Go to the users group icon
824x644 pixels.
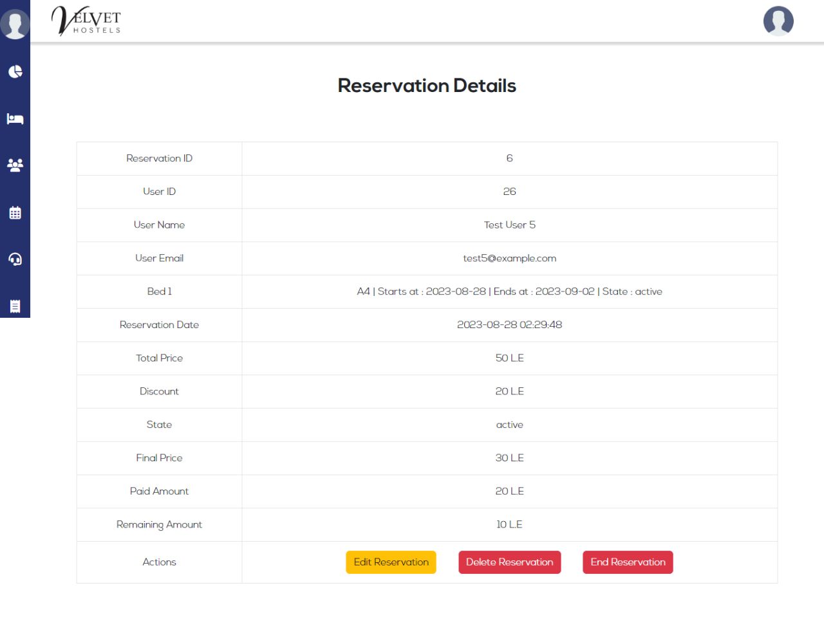point(15,165)
